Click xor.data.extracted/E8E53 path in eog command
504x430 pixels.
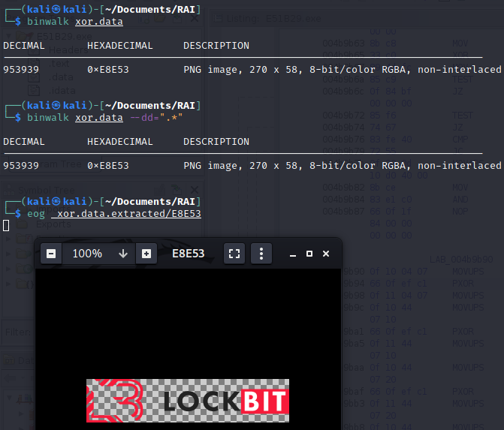[126, 214]
